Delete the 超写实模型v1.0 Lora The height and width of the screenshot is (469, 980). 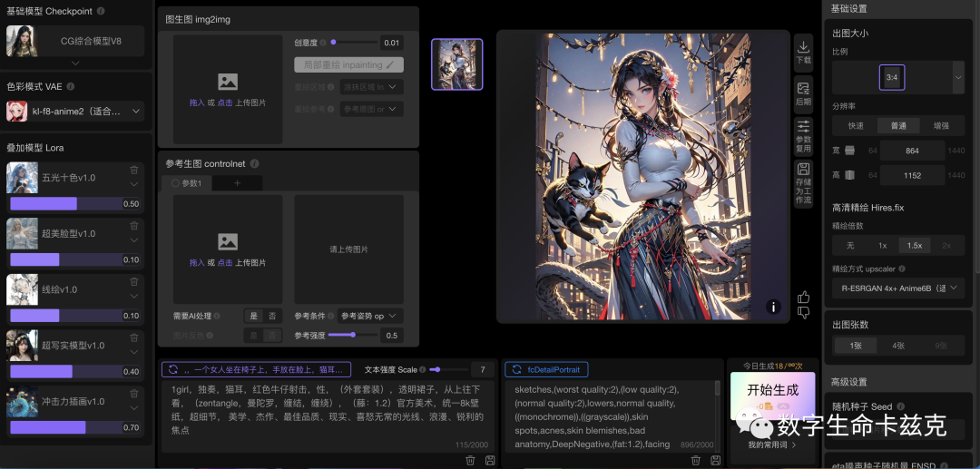(x=133, y=337)
